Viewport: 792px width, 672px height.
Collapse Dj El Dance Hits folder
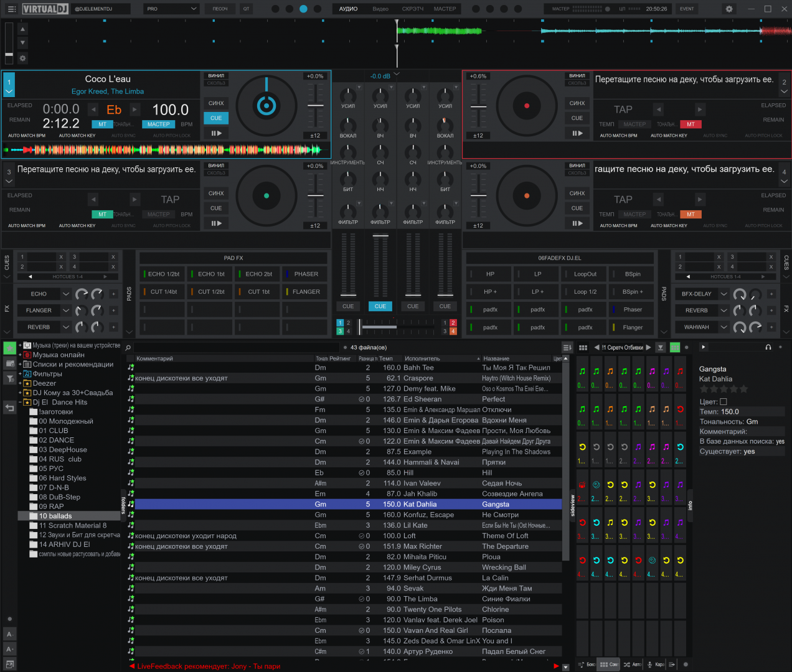point(20,402)
